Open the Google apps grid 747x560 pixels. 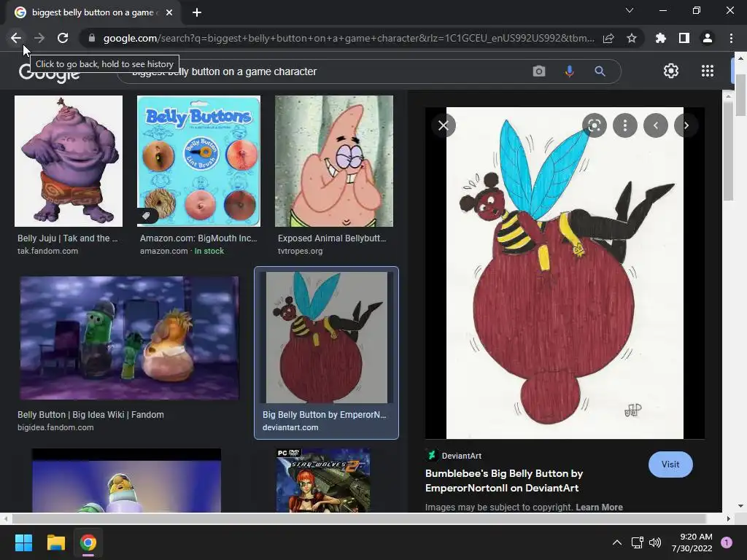click(x=708, y=71)
